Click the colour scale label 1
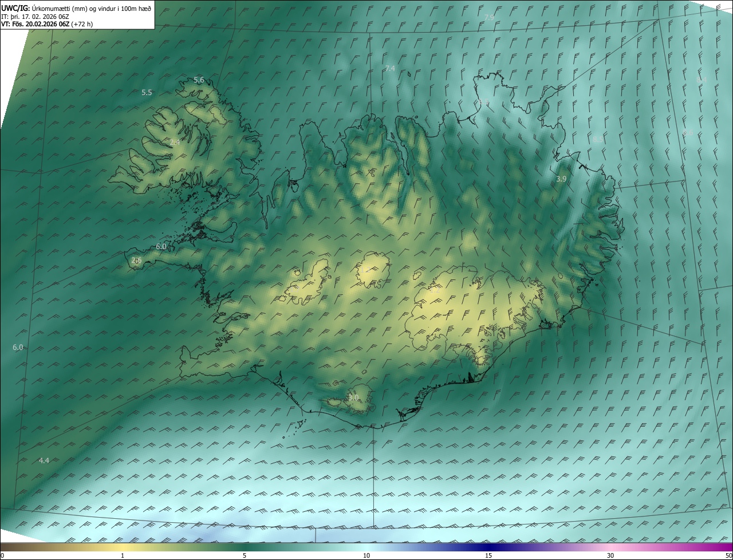 pyautogui.click(x=123, y=555)
